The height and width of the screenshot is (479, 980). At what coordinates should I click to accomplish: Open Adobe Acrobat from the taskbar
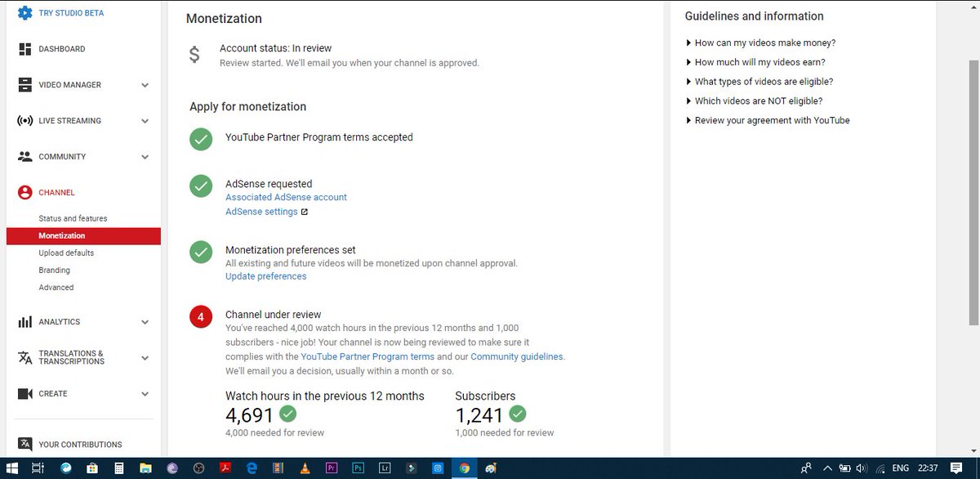[225, 468]
